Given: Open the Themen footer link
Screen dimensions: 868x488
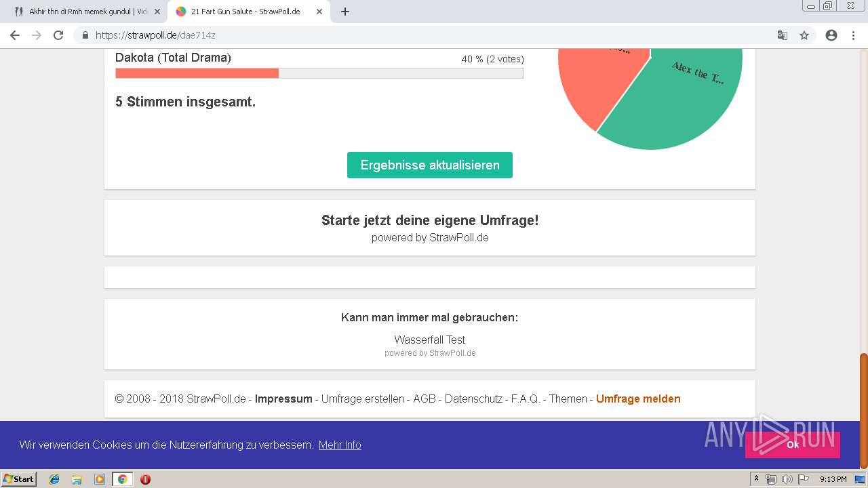Looking at the screenshot, I should point(568,399).
